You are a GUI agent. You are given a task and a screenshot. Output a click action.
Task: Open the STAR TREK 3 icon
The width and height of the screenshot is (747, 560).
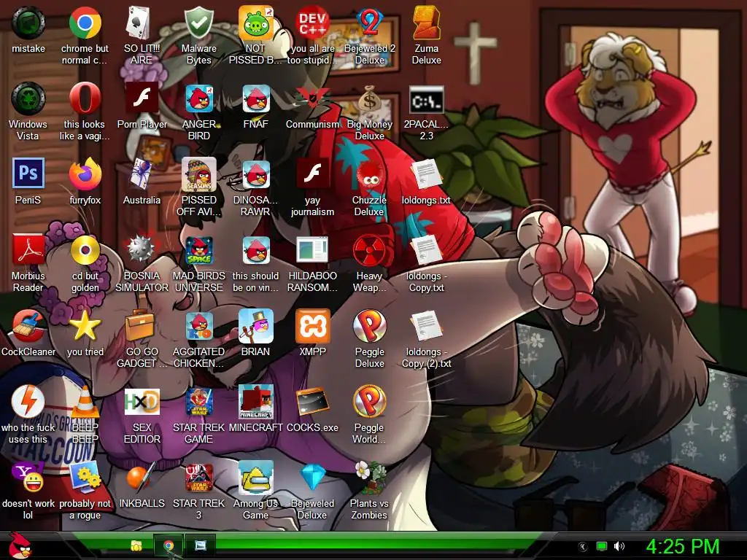(x=198, y=477)
